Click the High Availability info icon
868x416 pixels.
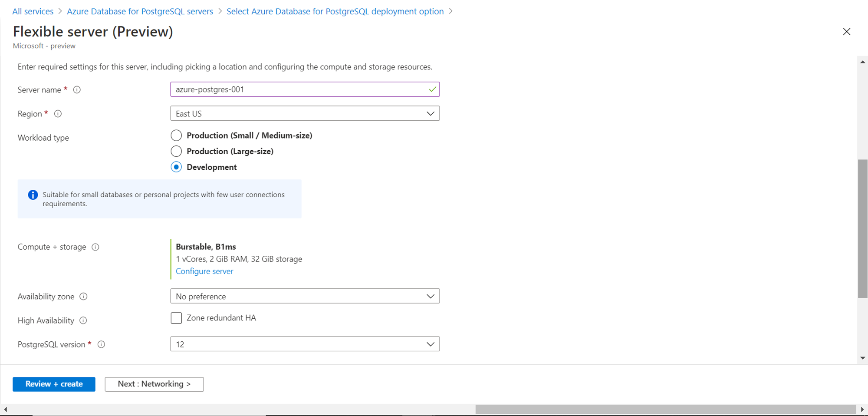tap(83, 320)
